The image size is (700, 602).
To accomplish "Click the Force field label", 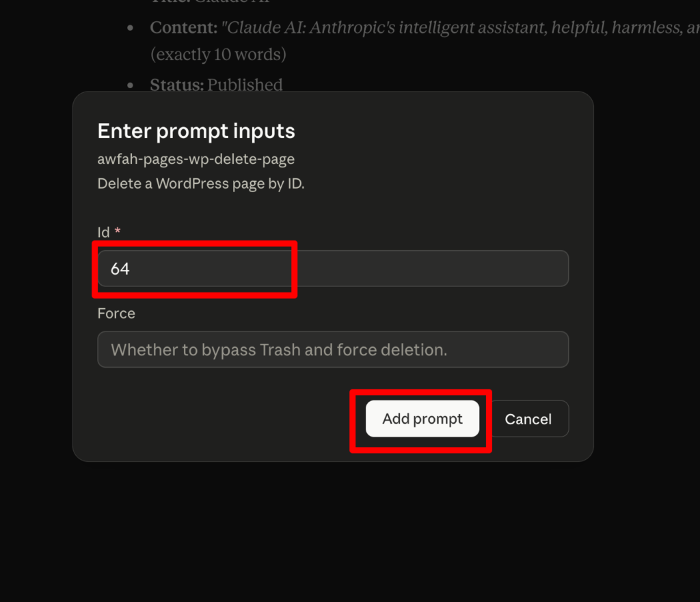I will [x=116, y=313].
